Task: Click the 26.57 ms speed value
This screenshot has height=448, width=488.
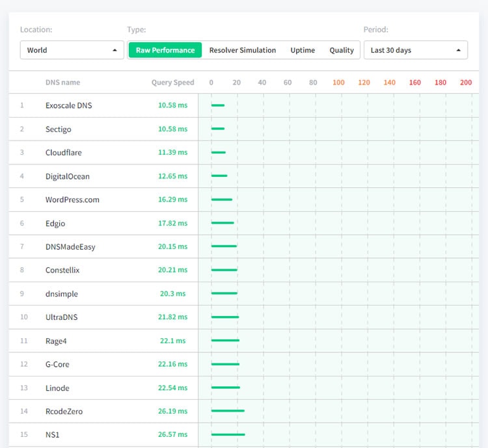Action: pyautogui.click(x=172, y=434)
